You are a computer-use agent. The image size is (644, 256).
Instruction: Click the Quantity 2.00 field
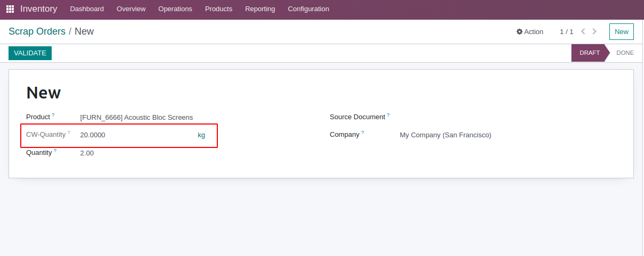pos(87,153)
